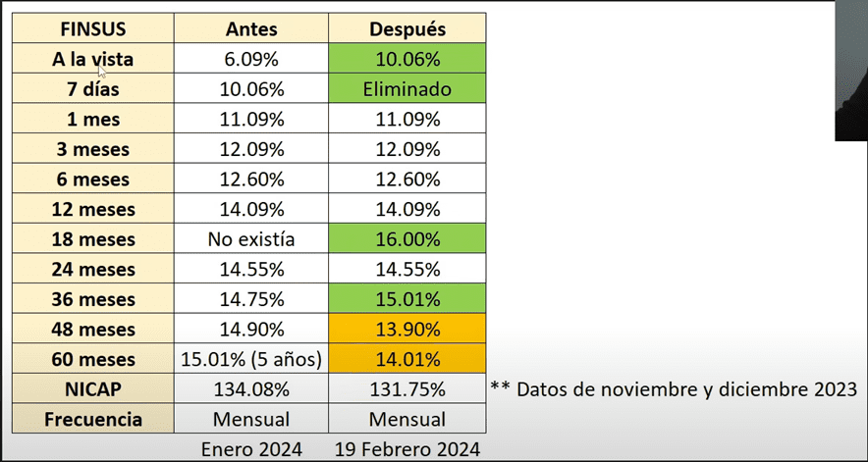The width and height of the screenshot is (868, 462).
Task: Click the 131.75% NICAP value
Action: pos(407,388)
